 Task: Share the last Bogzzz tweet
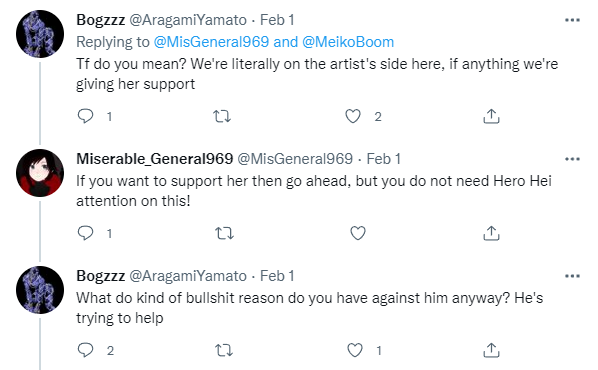491,350
